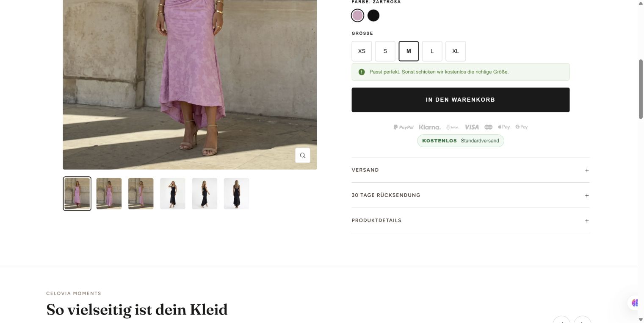Click Kostenlos Standardversand badge
Viewport: 644px width, 323px height.
460,141
